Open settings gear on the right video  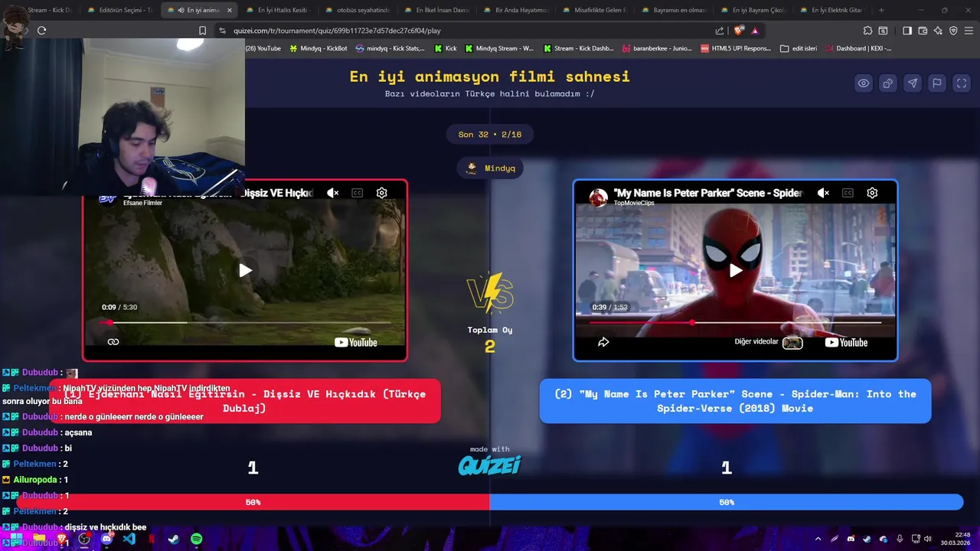[x=872, y=193]
